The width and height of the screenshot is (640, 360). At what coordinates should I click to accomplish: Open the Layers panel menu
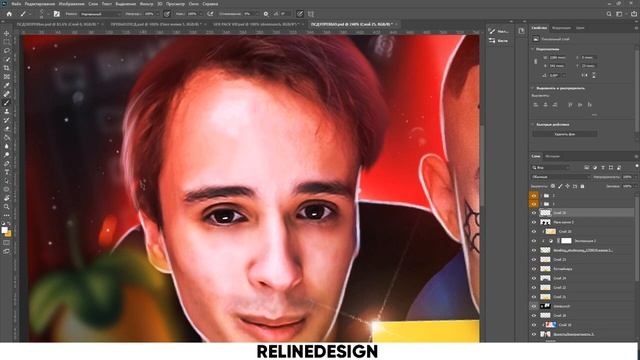[636, 157]
